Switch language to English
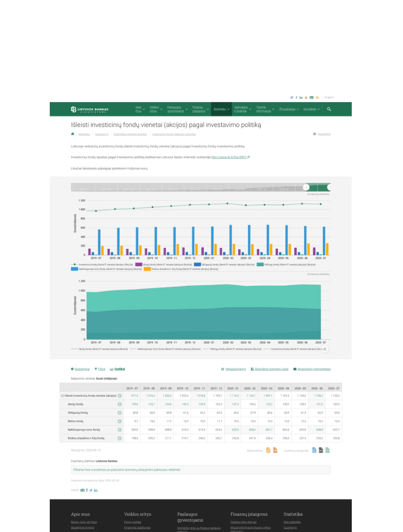403x532 pixels. 329,98
